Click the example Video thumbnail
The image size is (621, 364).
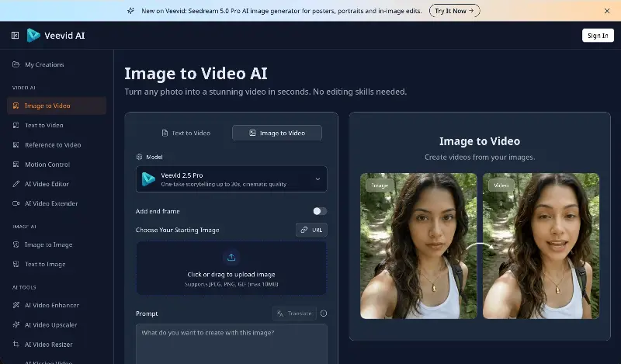540,246
